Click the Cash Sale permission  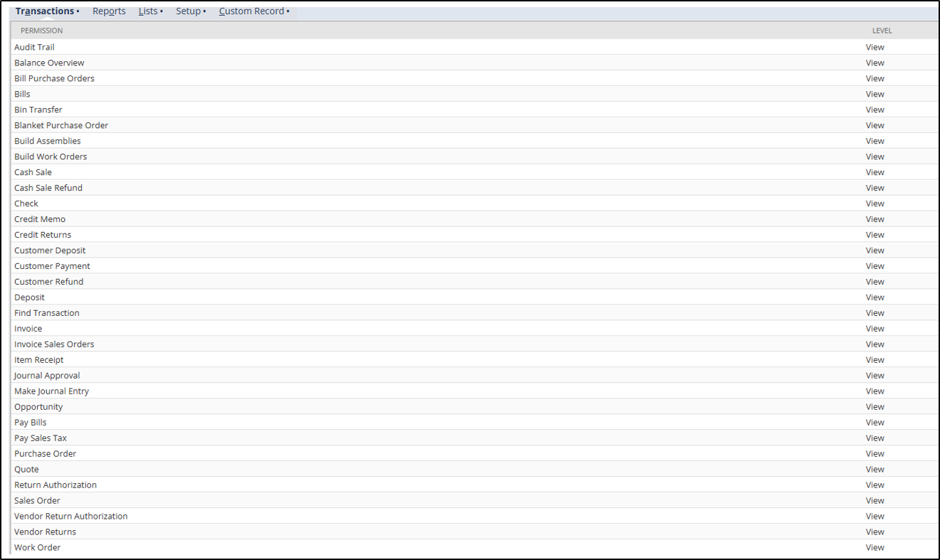point(475,172)
